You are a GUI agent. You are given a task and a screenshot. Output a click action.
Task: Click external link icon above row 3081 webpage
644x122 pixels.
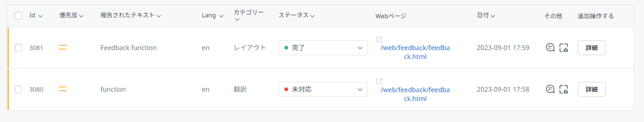click(379, 39)
